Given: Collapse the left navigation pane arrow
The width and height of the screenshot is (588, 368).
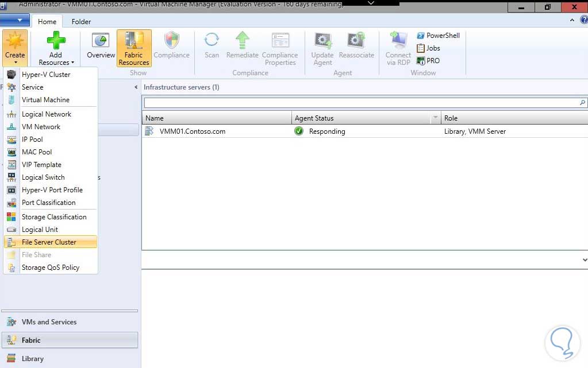Looking at the screenshot, I should click(x=136, y=87).
